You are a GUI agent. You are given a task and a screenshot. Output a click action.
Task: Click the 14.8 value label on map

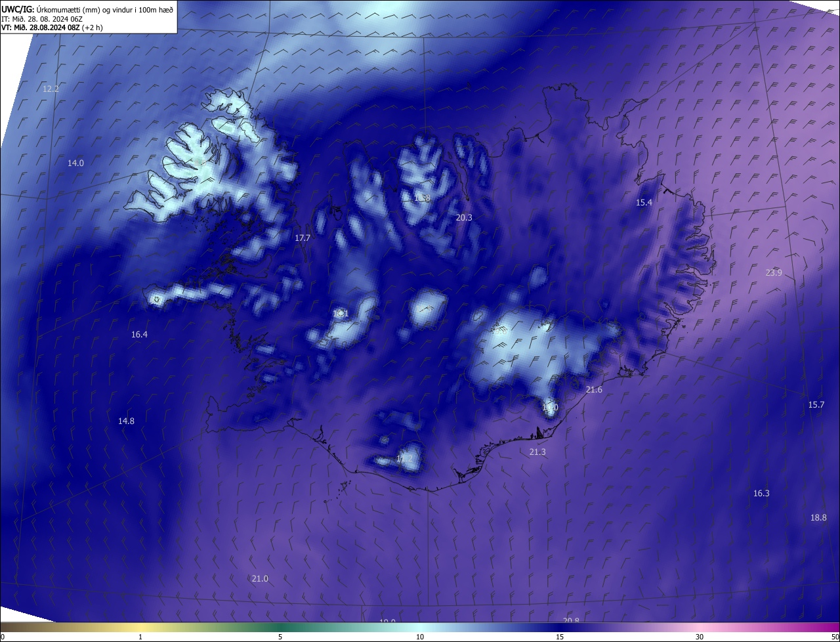[126, 421]
